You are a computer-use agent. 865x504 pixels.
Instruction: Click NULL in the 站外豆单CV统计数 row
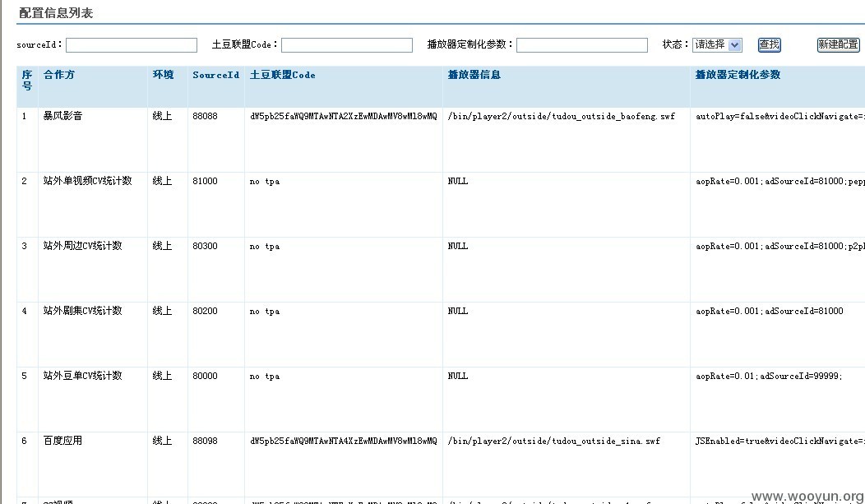458,376
